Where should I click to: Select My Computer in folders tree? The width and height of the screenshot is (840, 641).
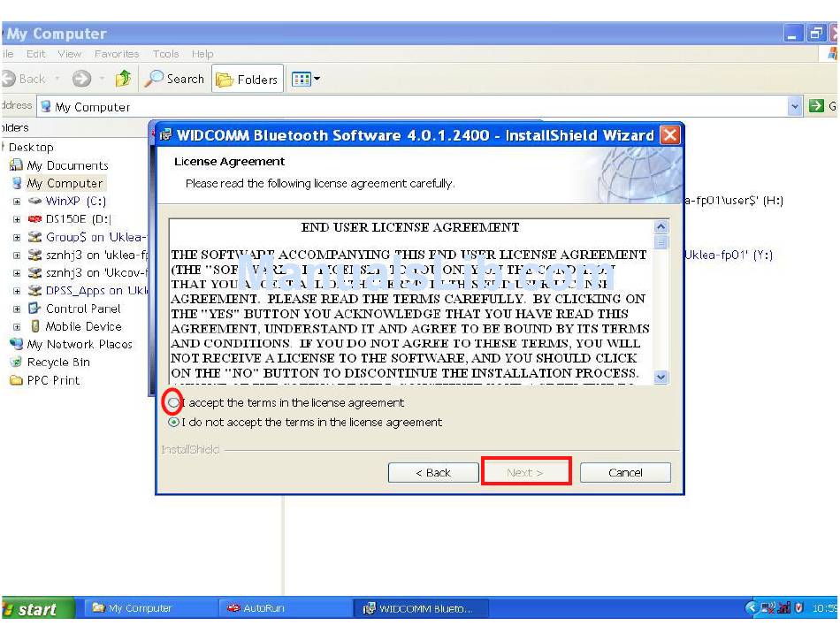point(65,183)
